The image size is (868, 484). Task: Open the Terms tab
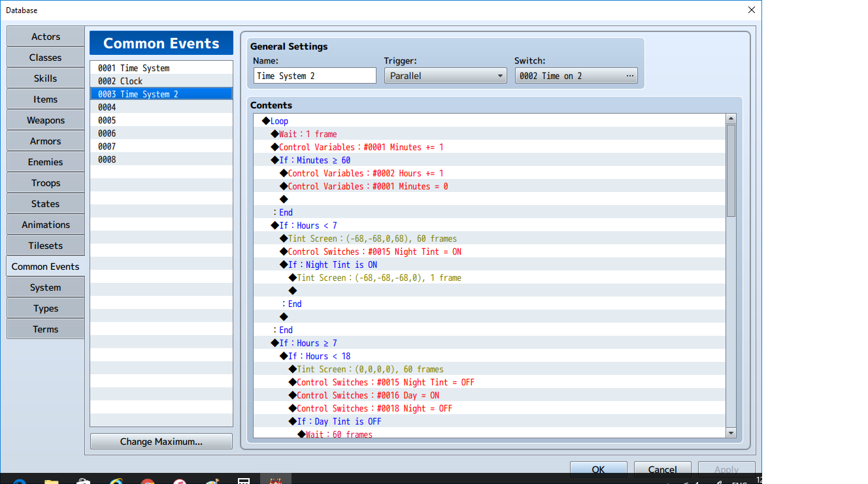(46, 329)
